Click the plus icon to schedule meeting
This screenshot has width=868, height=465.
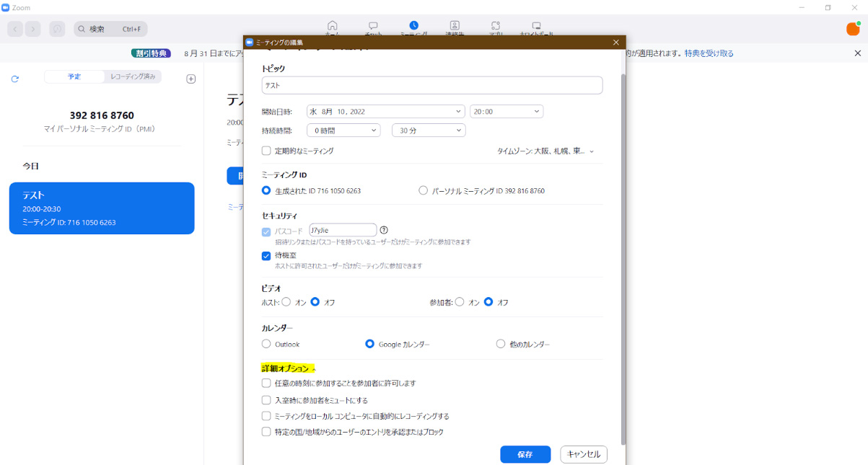[191, 79]
